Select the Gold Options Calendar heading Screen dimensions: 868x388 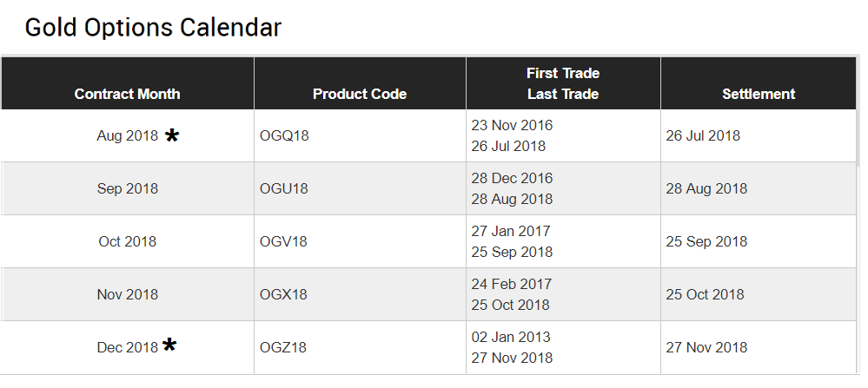[x=153, y=28]
